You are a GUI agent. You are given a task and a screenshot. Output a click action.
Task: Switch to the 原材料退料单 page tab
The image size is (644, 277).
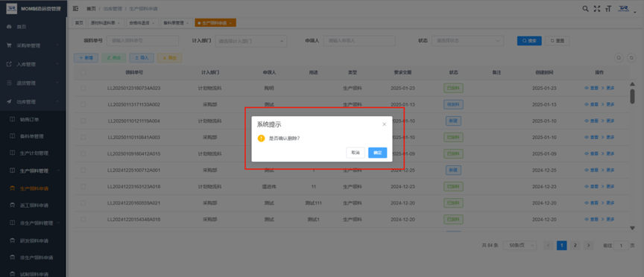(x=105, y=23)
